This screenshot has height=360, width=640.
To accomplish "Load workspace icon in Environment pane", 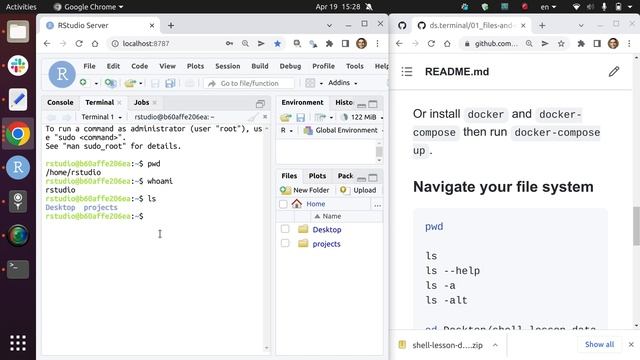I will point(285,118).
